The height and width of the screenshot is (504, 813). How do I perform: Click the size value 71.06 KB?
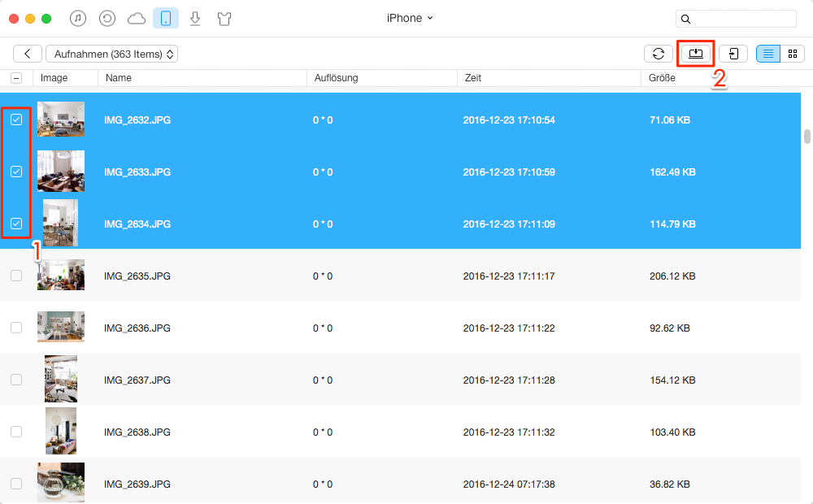coord(669,119)
